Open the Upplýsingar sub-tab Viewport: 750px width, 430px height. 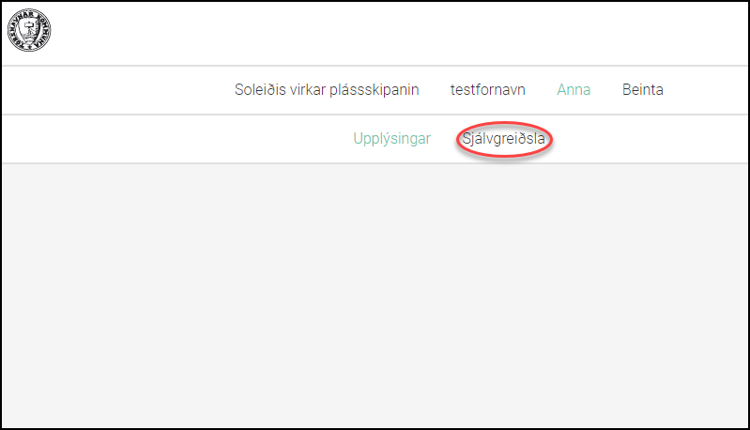coord(391,139)
